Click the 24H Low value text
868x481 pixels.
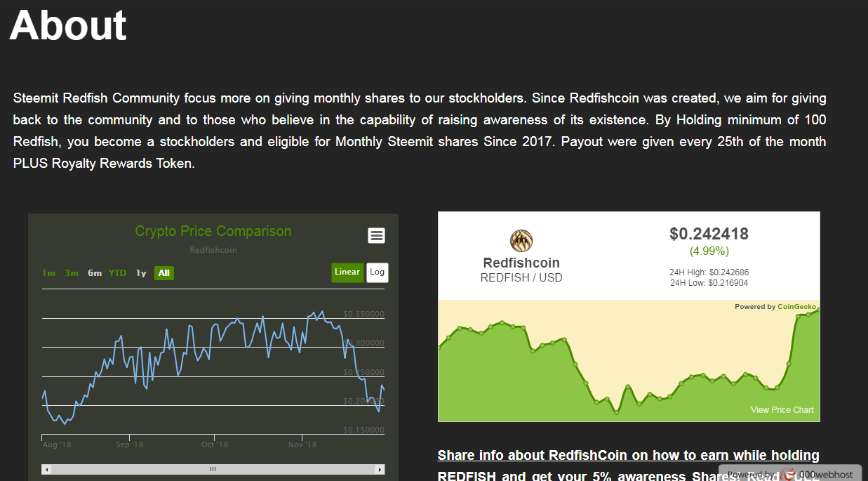pyautogui.click(x=709, y=283)
